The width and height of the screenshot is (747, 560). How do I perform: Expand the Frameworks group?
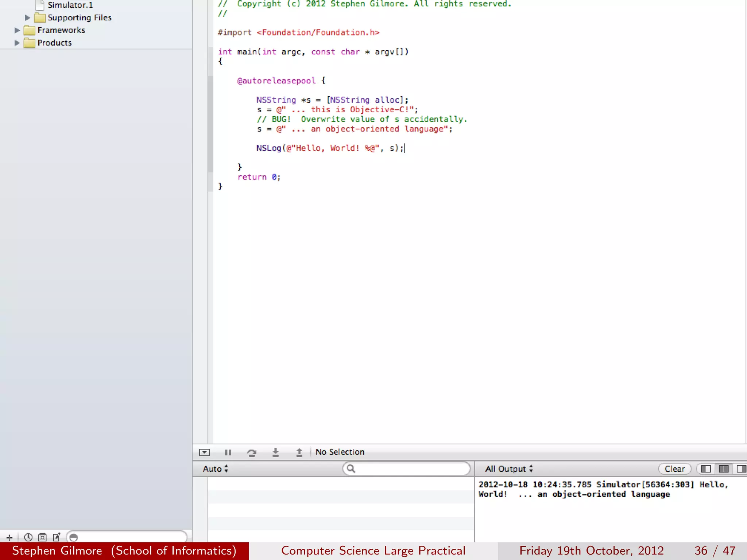coord(17,30)
